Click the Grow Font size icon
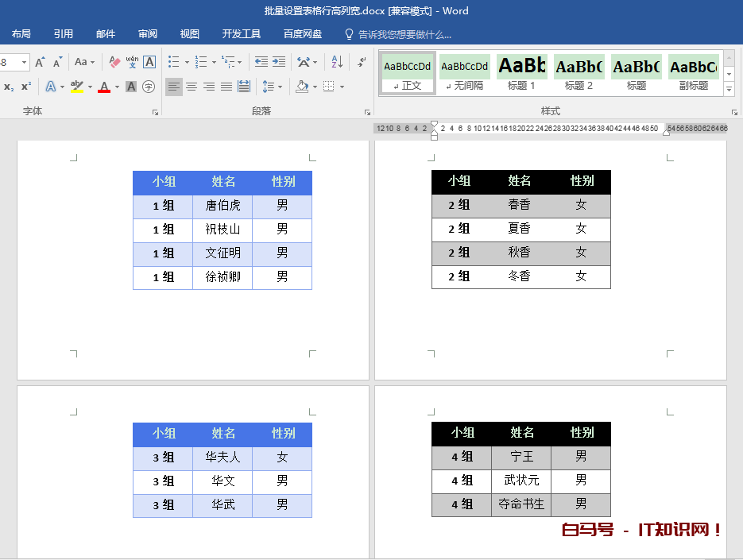 [40, 62]
